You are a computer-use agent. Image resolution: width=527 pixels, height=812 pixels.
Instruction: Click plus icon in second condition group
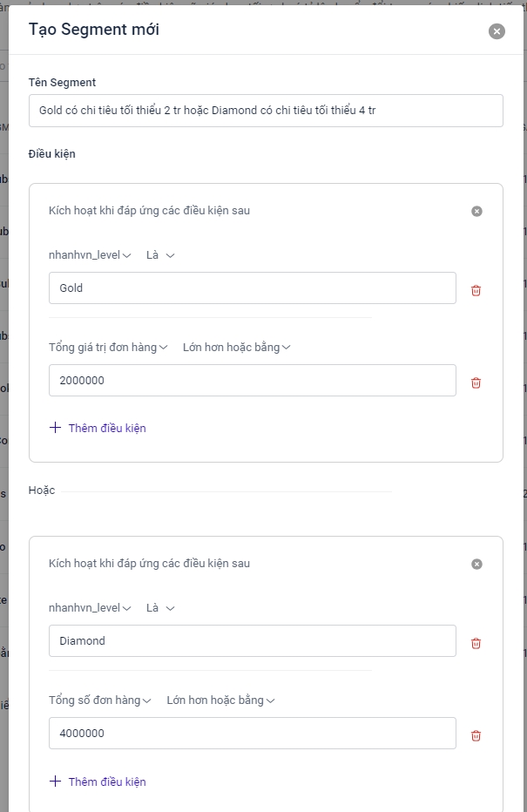coord(56,782)
